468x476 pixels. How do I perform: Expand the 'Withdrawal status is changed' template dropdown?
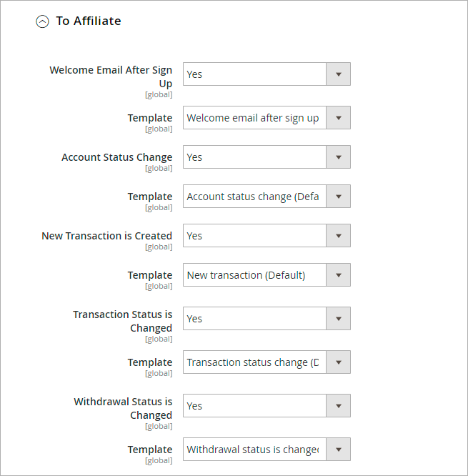[266, 450]
